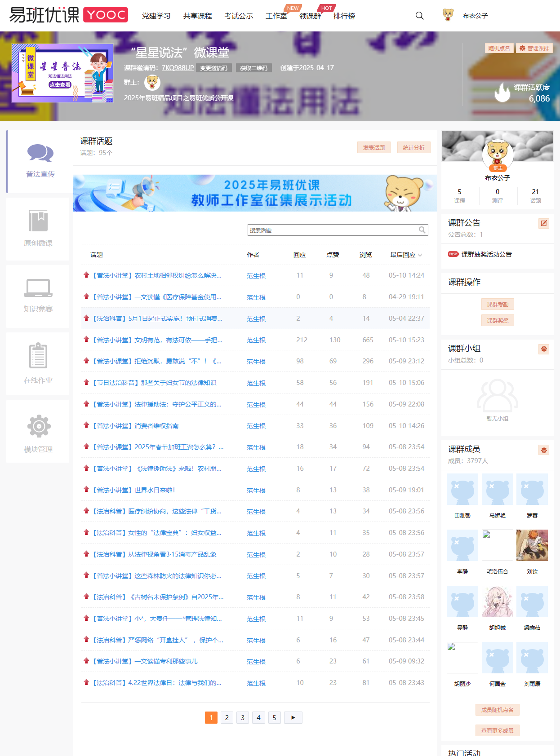Open member 胡旭铖's anime avatar
Viewport: 560px width, 756px height.
498,601
